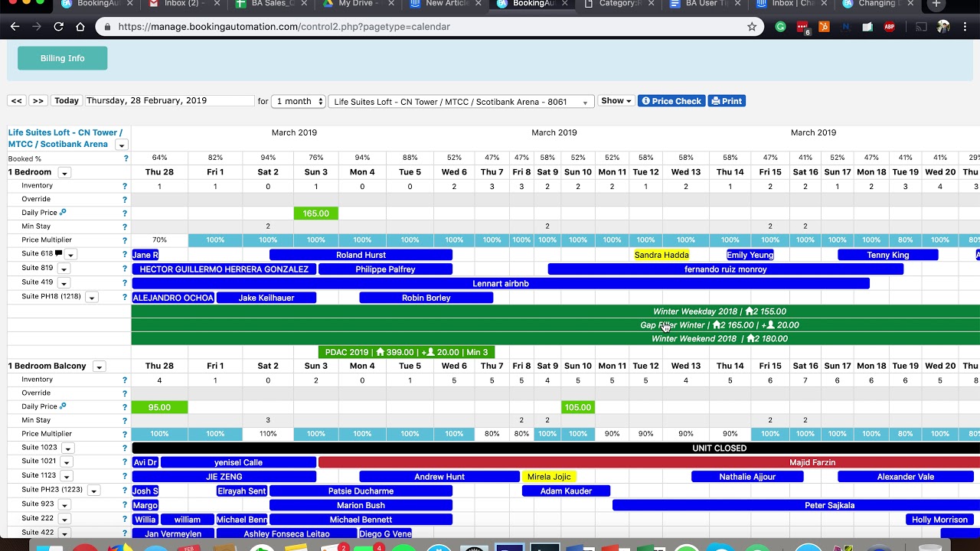Open the Life Suites Loft property selector
This screenshot has height=551, width=980.
click(x=461, y=102)
